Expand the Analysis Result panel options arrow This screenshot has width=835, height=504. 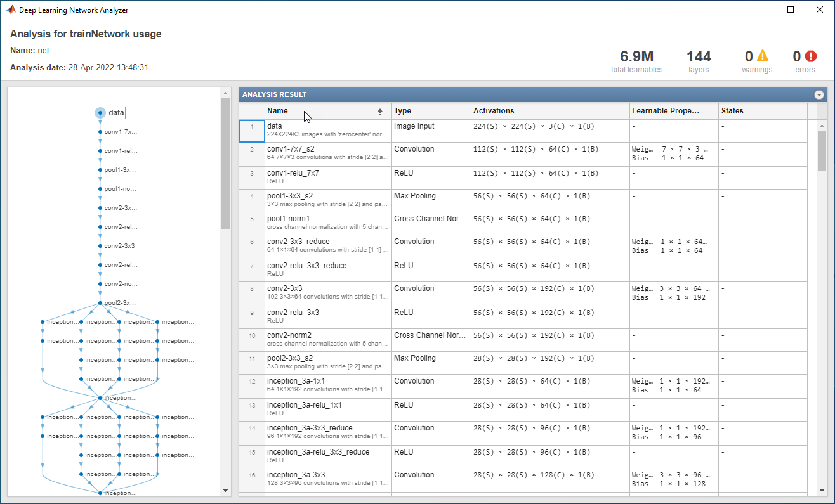tap(819, 94)
